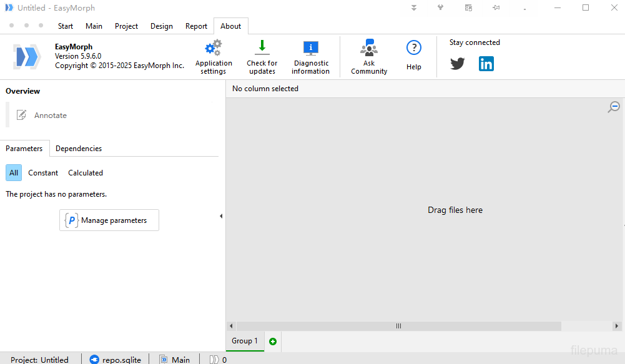
Task: Open Ask Community icon
Action: (x=369, y=49)
